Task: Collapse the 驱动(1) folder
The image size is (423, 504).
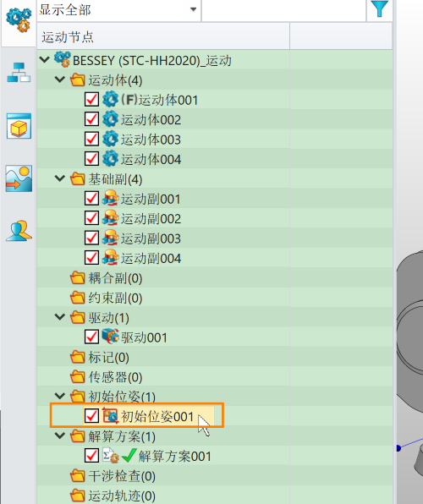Action: pyautogui.click(x=60, y=317)
